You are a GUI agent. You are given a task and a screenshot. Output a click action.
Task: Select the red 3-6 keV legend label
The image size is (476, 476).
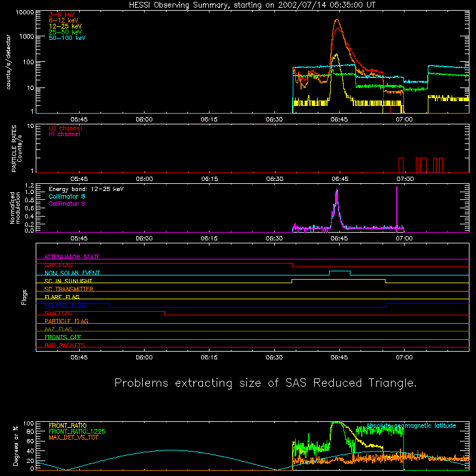62,14
